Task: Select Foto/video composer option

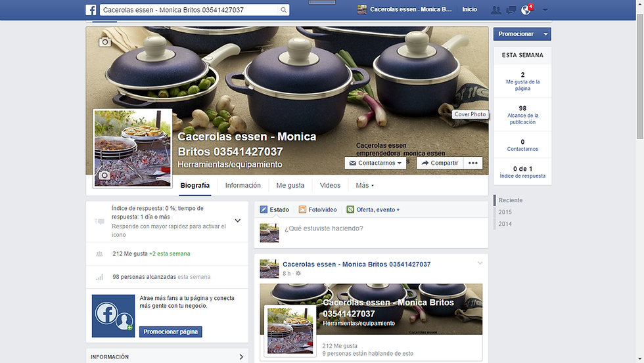Action: (317, 209)
